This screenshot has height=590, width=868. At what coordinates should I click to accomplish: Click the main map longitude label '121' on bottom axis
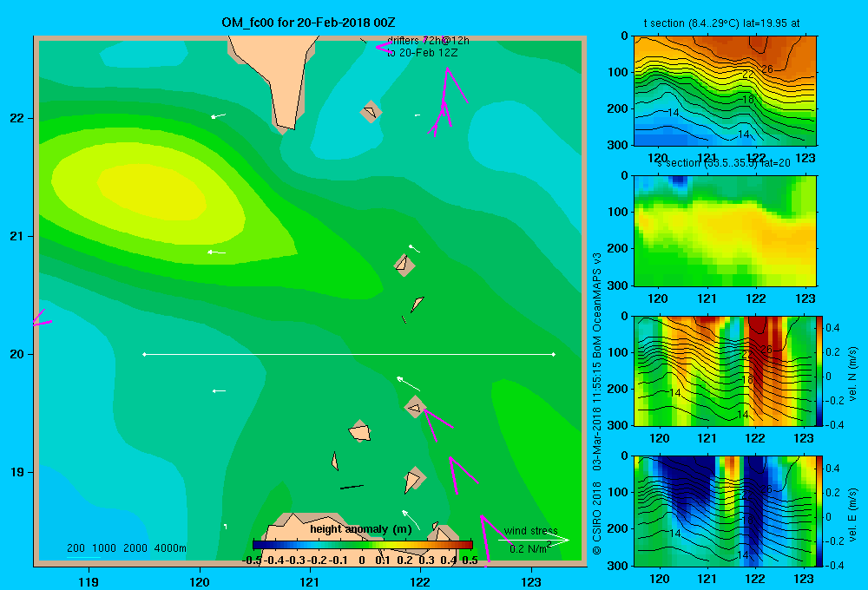tap(310, 581)
